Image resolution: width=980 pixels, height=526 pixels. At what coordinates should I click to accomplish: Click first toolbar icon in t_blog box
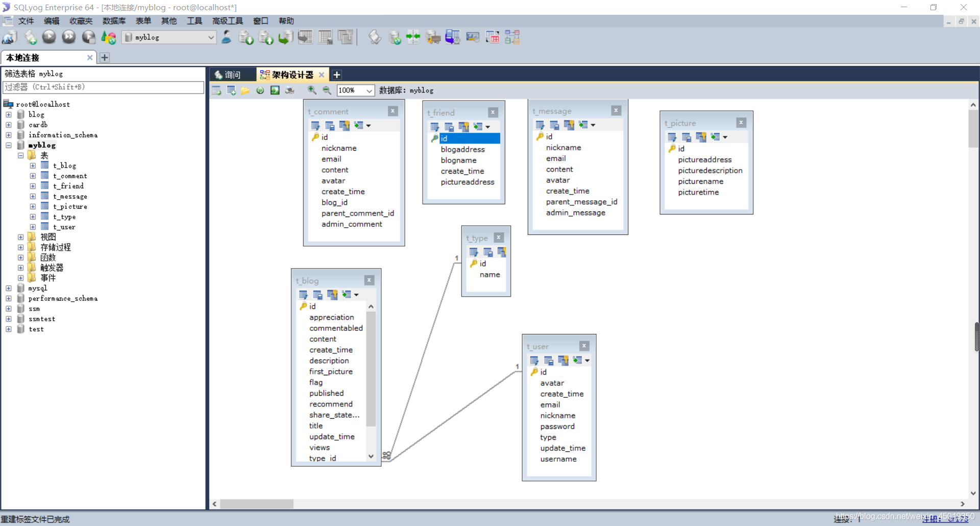tap(303, 295)
